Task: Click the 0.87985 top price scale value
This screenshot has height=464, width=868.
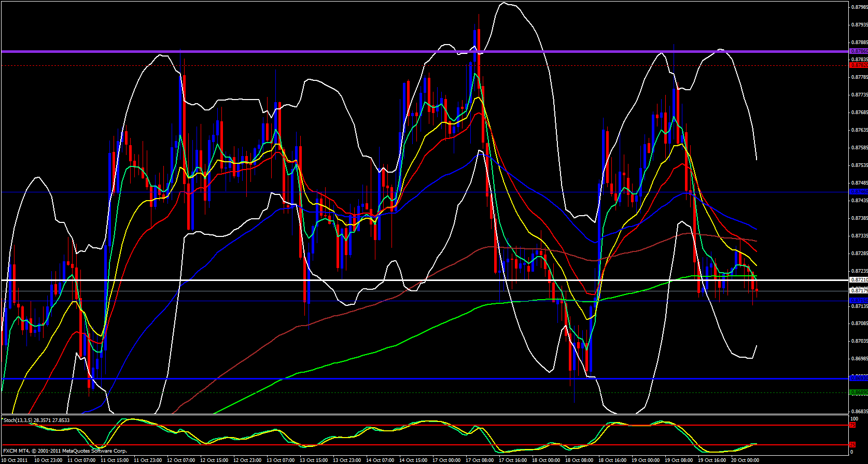Action: coord(859,7)
